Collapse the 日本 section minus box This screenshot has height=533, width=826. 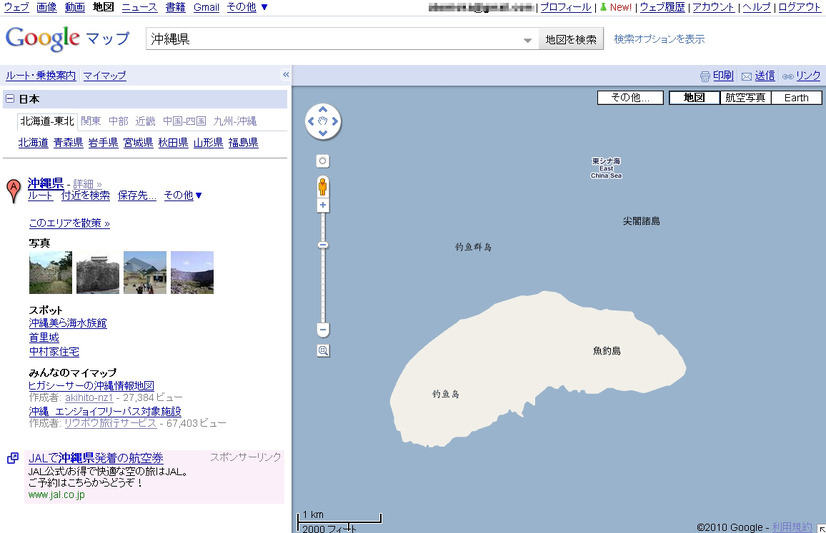(10, 98)
